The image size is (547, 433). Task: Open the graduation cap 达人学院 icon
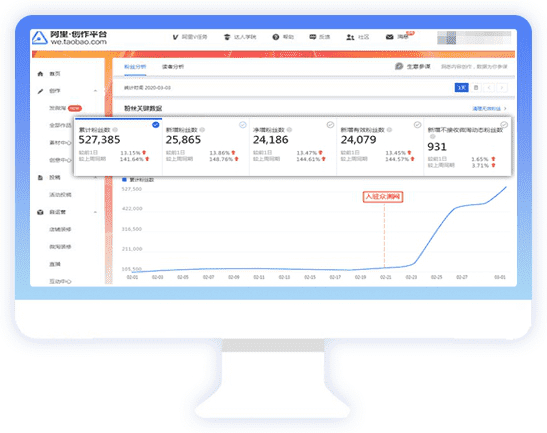[x=227, y=37]
